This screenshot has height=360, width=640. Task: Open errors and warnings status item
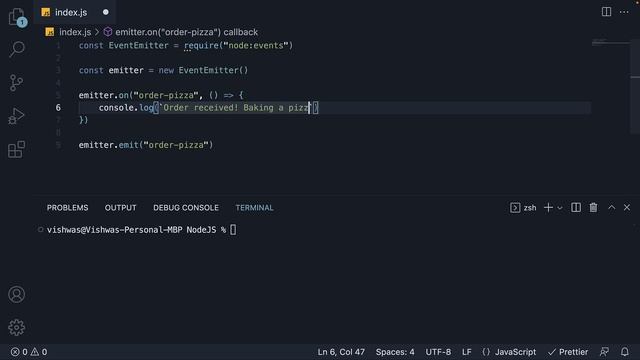pyautogui.click(x=29, y=352)
